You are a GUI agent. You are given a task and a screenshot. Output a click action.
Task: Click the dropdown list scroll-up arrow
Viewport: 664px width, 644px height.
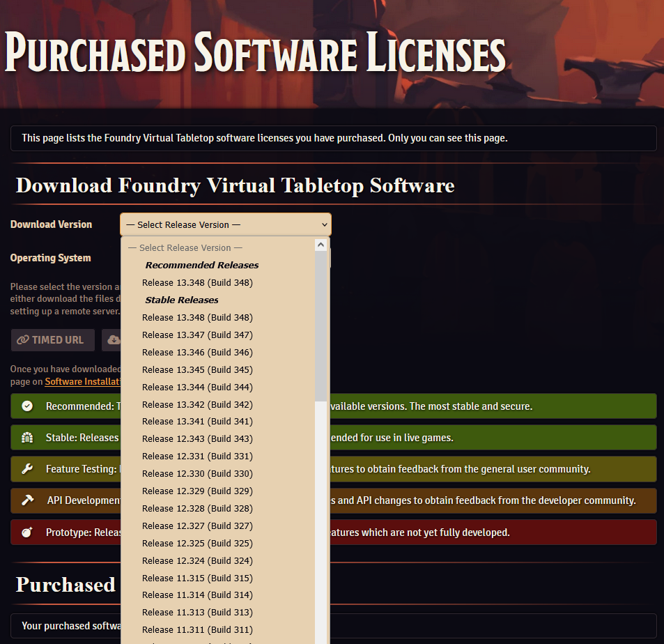321,245
